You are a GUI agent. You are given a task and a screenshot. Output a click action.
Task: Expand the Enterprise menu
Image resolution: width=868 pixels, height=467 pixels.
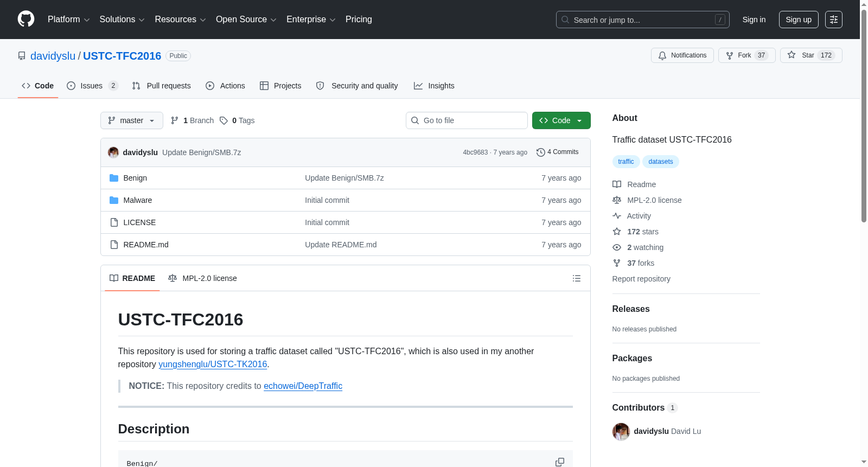(x=311, y=20)
